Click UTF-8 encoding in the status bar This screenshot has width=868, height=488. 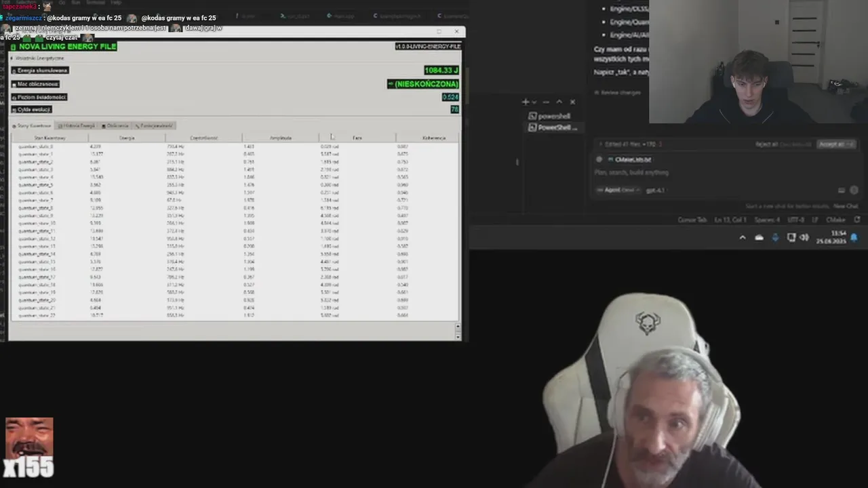[795, 220]
